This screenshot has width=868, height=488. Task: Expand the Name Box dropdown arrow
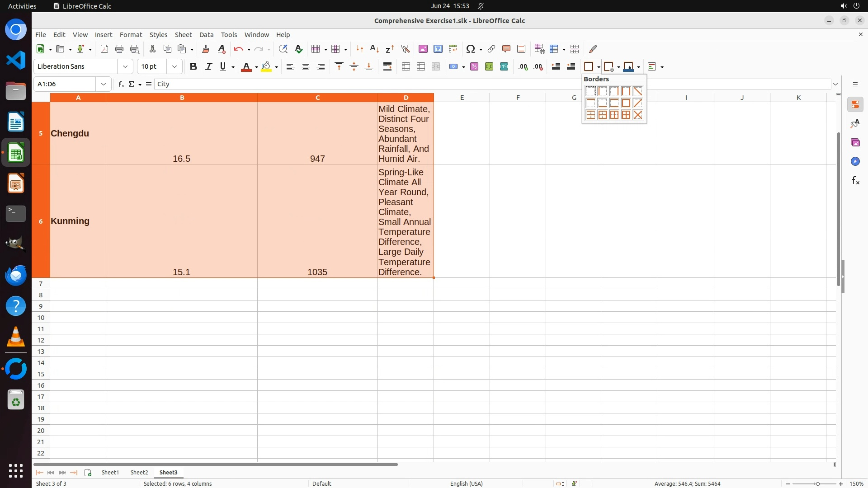tap(104, 84)
